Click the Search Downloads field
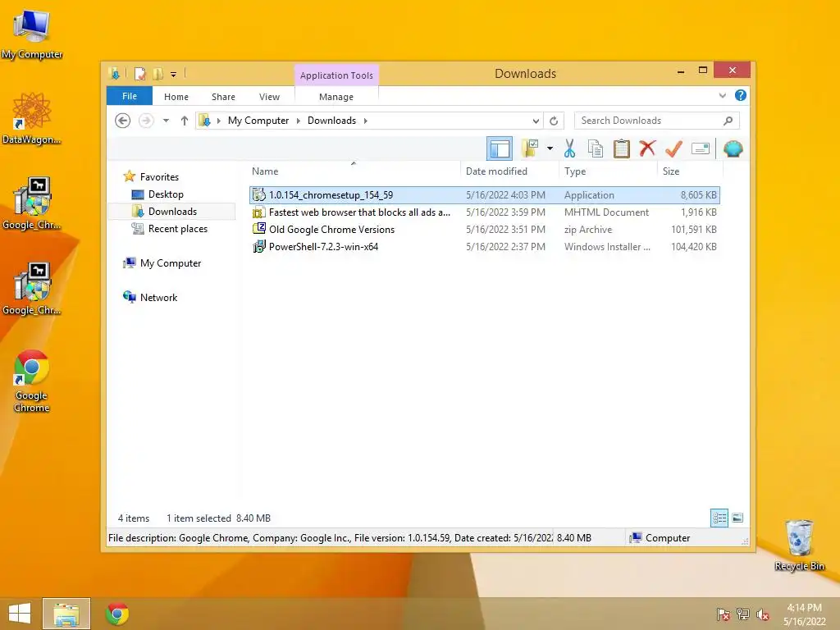The image size is (840, 630). (657, 121)
